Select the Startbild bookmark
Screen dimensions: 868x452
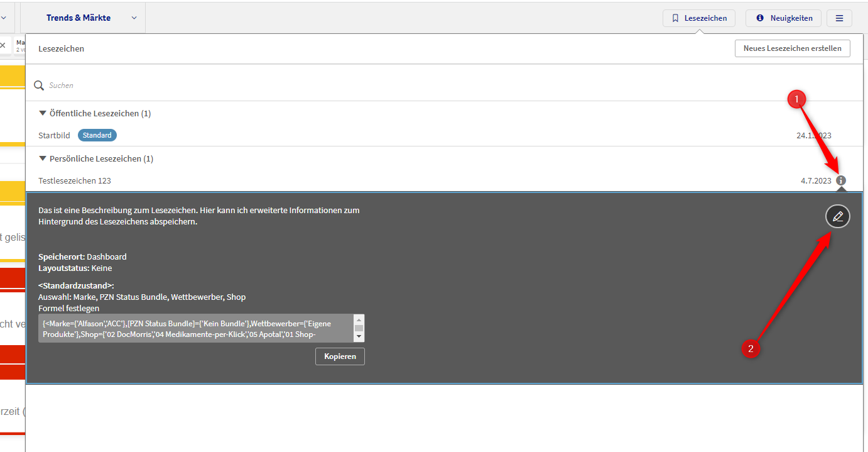pyautogui.click(x=54, y=135)
